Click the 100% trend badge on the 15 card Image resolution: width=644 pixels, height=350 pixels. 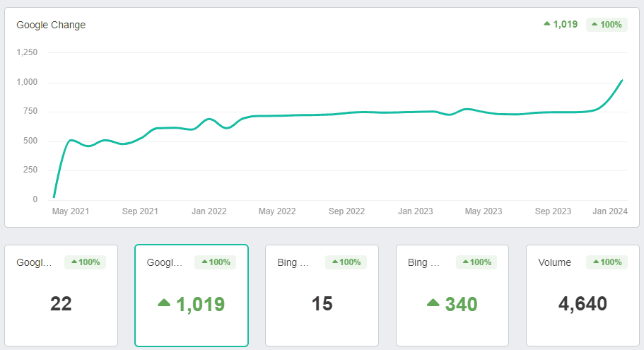point(346,262)
